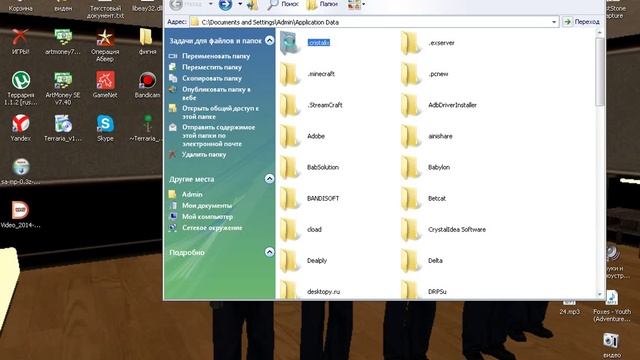Open the .pcnew folder
This screenshot has width=640, height=360.
click(x=424, y=74)
